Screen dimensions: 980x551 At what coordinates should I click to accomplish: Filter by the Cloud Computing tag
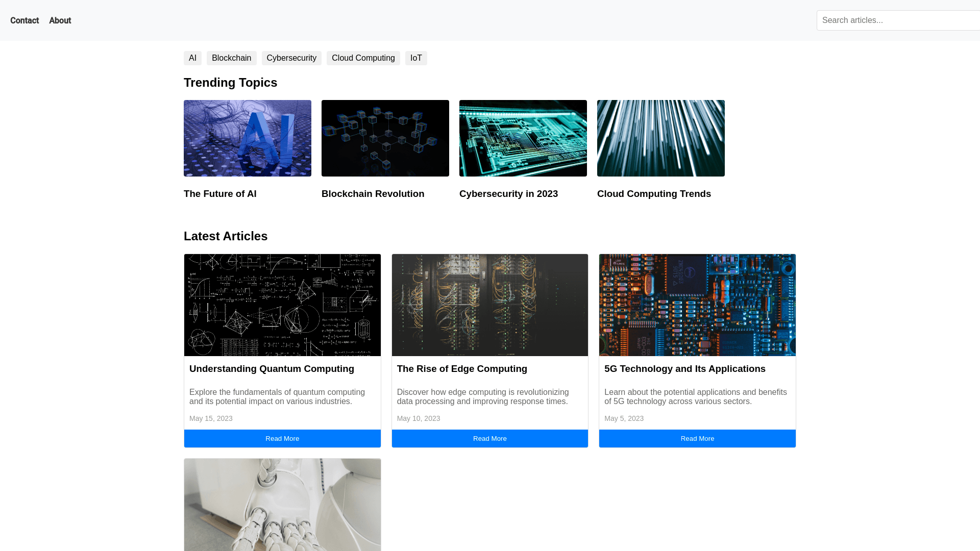click(x=363, y=58)
